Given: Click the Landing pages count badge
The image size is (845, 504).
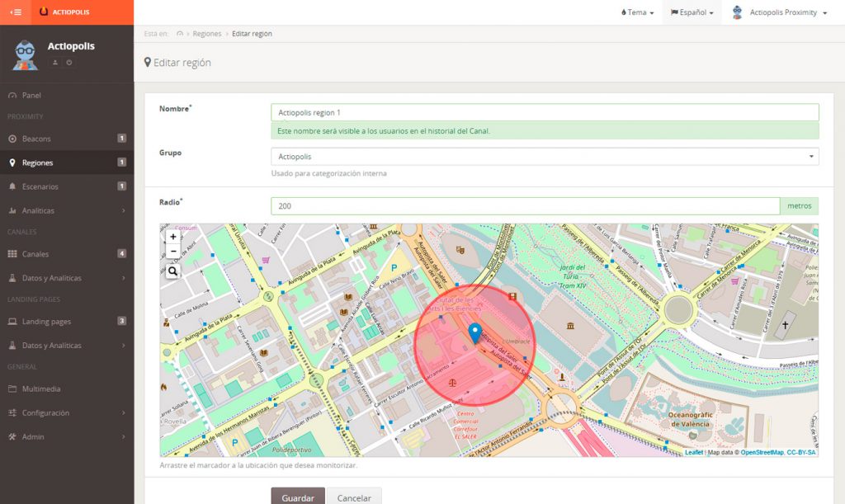Looking at the screenshot, I should coord(122,321).
